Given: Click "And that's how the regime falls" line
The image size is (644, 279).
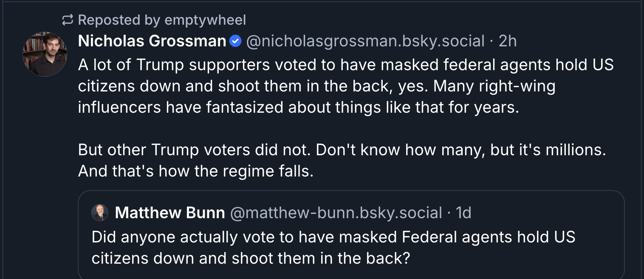Looking at the screenshot, I should [196, 171].
